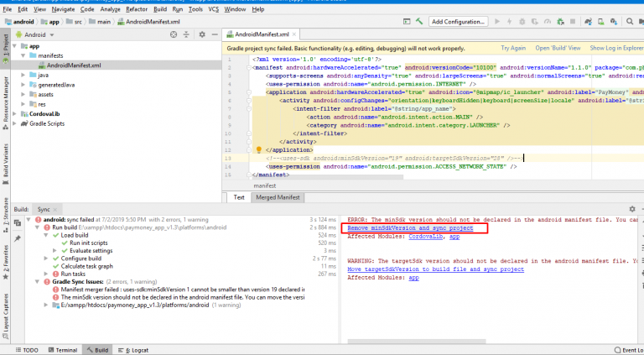Expand the java folder node
This screenshot has width=644, height=355.
[23, 76]
